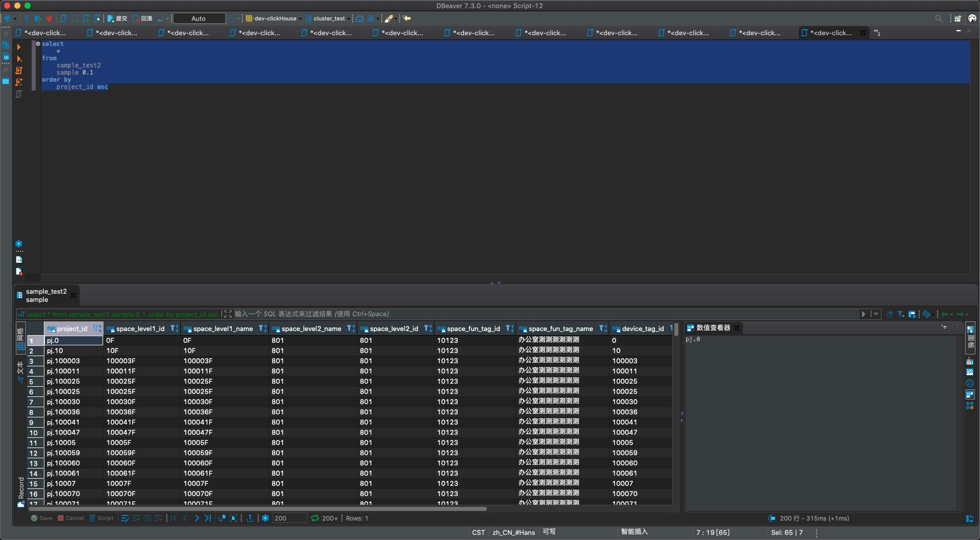Viewport: 980px width, 540px height.
Task: Click the grouping panel grid icon
Action: click(x=970, y=361)
